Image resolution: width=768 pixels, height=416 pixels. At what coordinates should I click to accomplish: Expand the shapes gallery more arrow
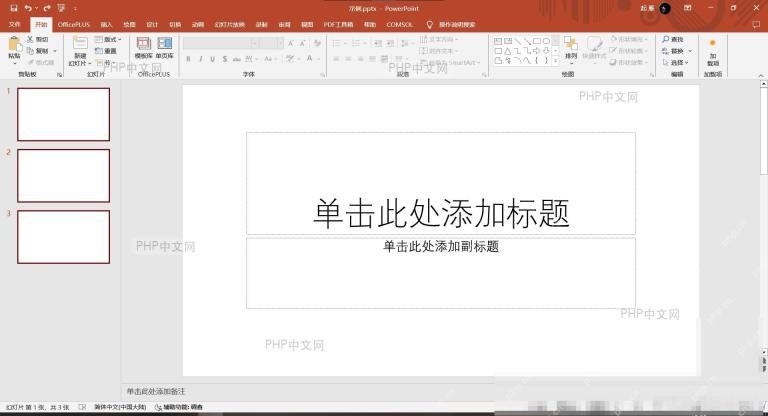coord(555,60)
